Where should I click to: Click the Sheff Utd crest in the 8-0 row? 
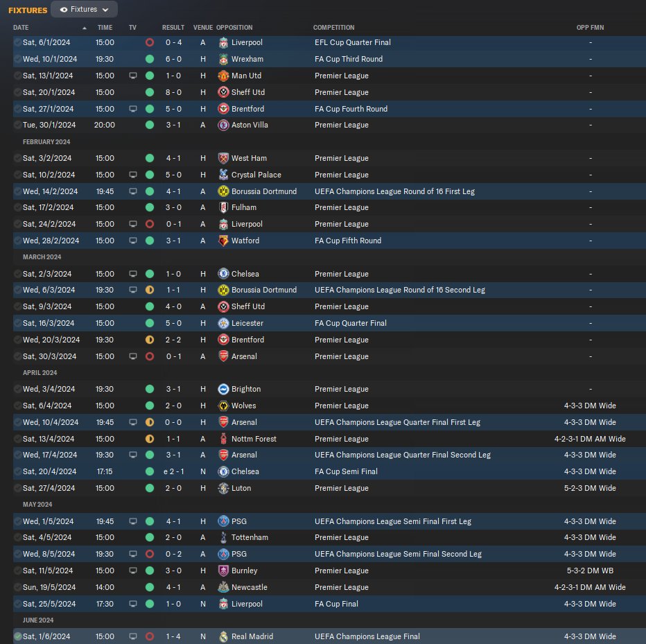click(223, 92)
